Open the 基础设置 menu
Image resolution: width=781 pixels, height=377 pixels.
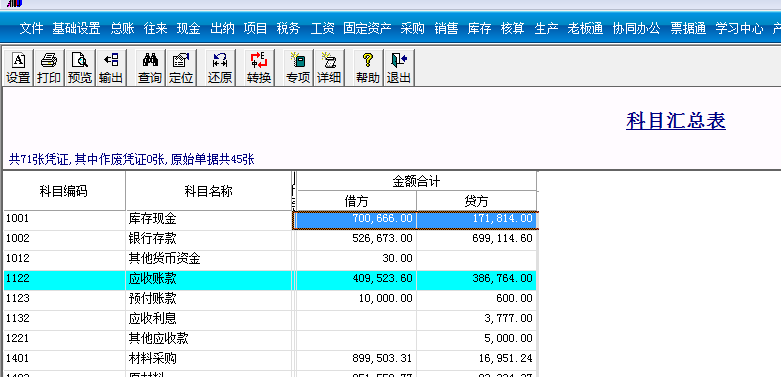(76, 28)
